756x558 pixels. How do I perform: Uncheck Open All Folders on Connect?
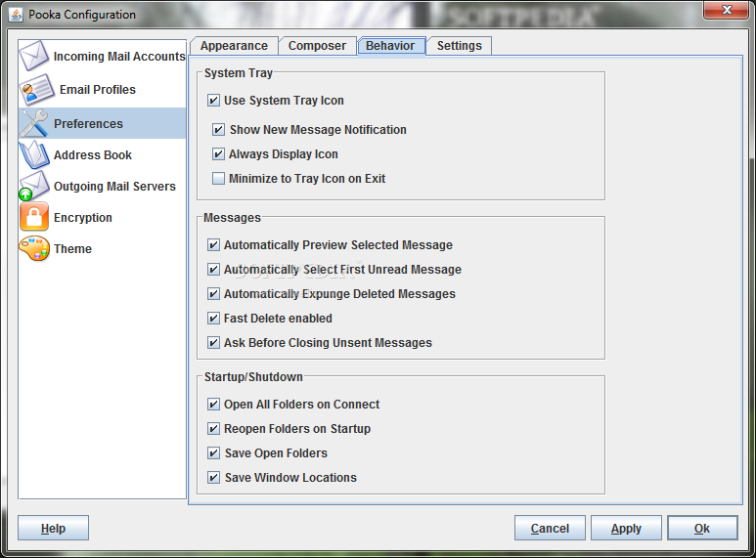[213, 405]
